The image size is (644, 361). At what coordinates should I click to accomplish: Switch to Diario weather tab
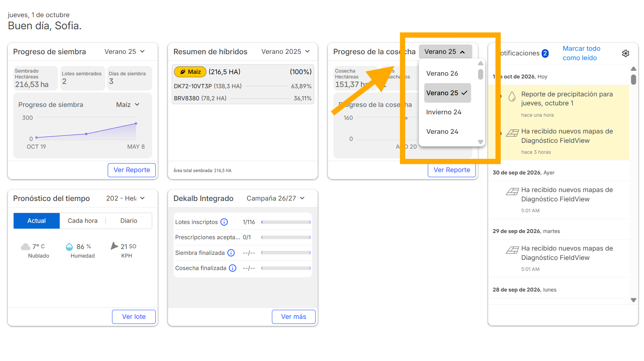coord(129,221)
